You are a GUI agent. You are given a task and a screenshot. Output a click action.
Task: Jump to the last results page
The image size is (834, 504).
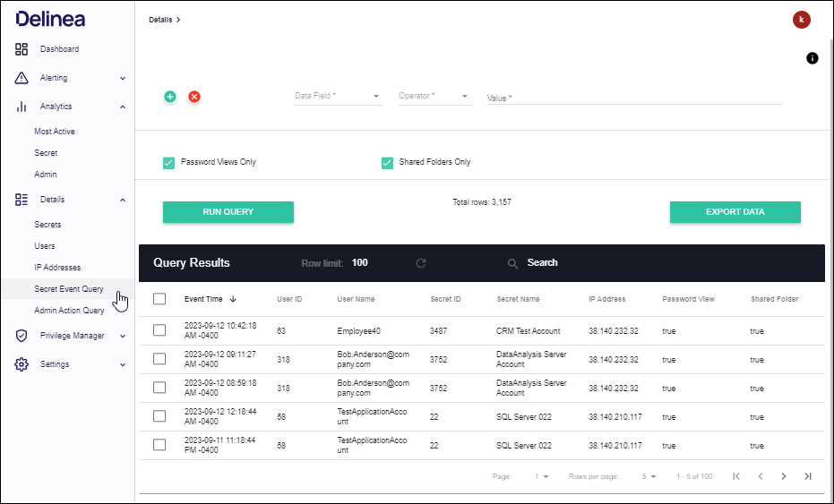pos(808,476)
